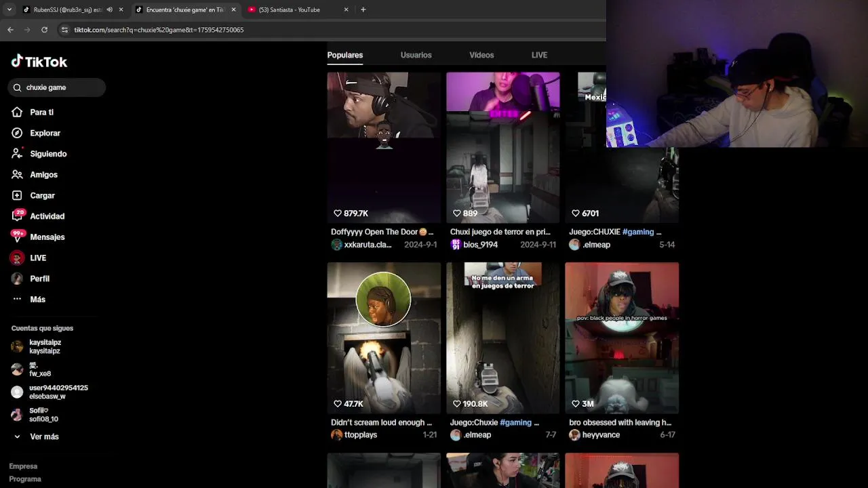Image resolution: width=868 pixels, height=488 pixels.
Task: Open the Mensajes icon
Action: pyautogui.click(x=17, y=237)
